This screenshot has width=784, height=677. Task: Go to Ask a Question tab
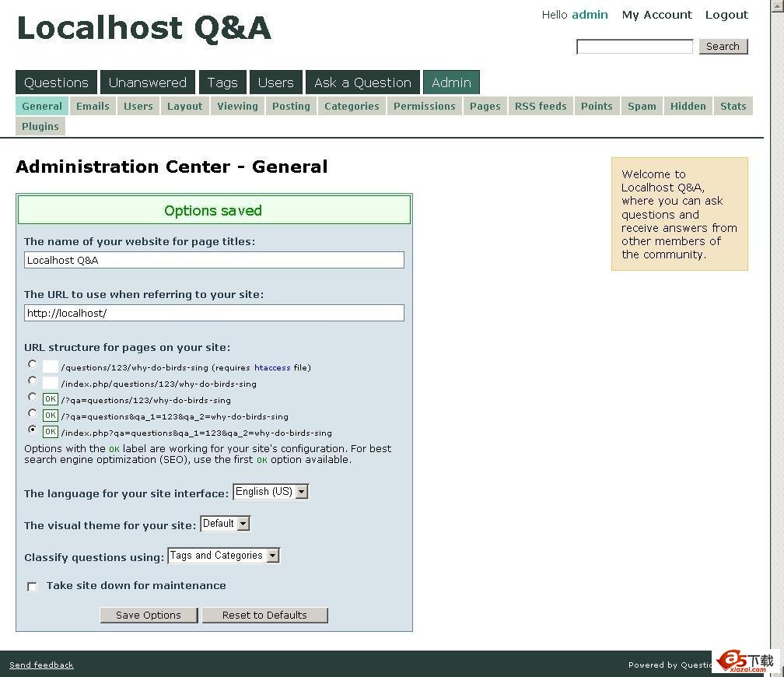[x=362, y=82]
